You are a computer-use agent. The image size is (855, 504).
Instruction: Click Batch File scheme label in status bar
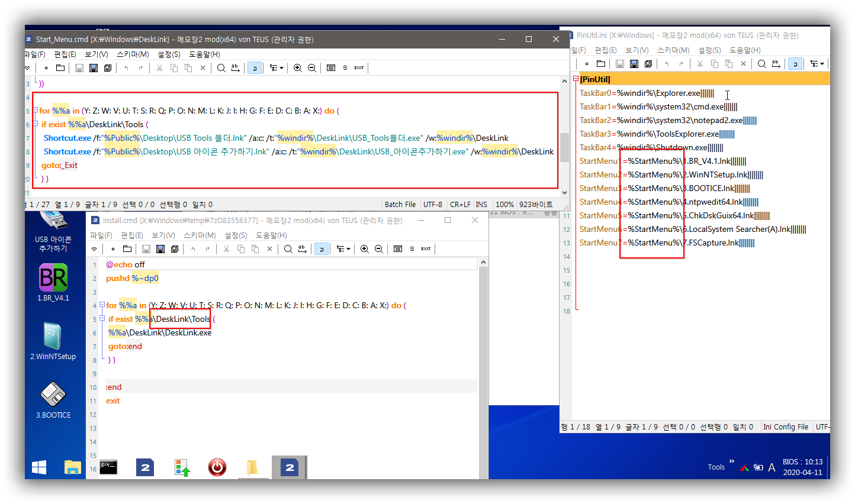point(400,205)
